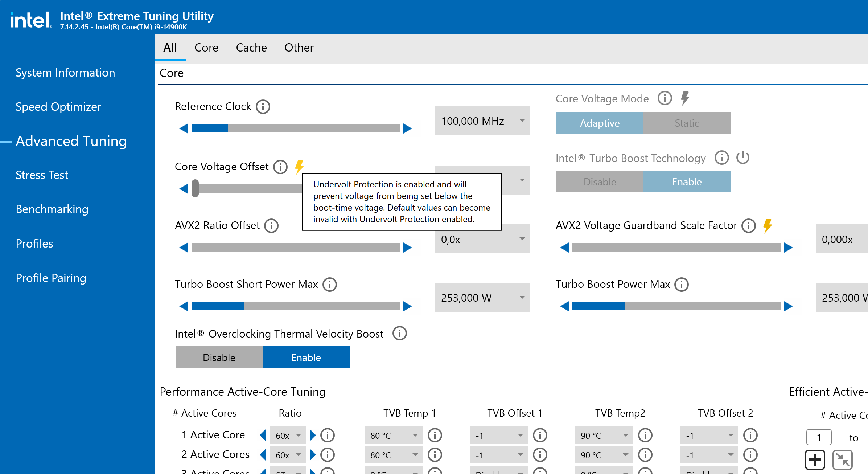
Task: Open Speed Optimizer page
Action: 58,107
